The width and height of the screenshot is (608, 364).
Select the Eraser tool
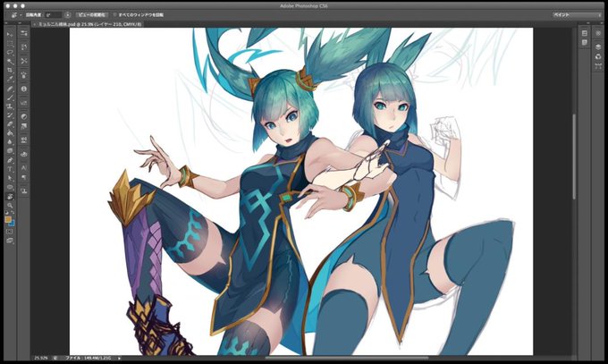point(10,124)
